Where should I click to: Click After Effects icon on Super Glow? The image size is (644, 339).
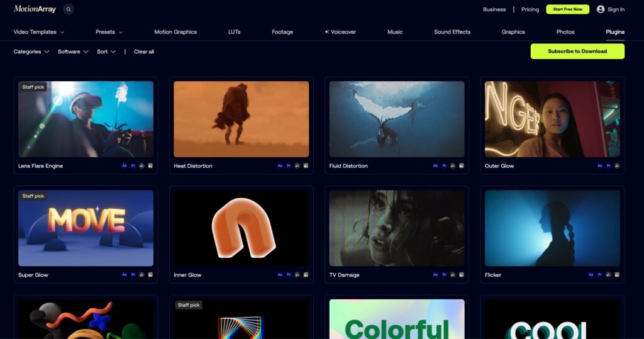pyautogui.click(x=125, y=274)
